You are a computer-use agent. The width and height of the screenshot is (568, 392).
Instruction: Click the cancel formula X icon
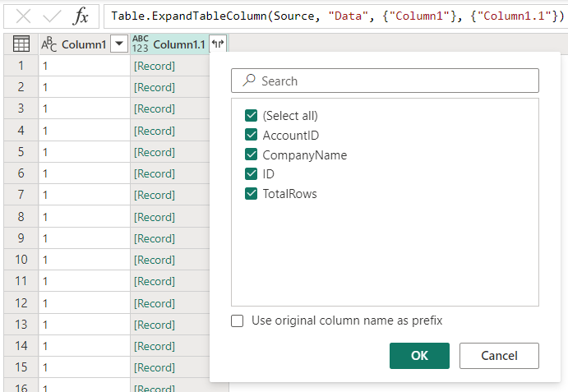pyautogui.click(x=24, y=16)
